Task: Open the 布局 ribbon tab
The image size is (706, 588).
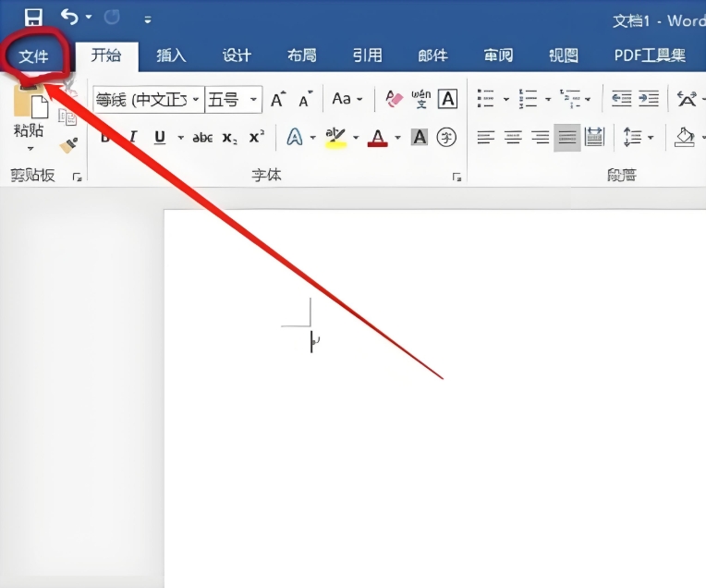Action: point(302,55)
